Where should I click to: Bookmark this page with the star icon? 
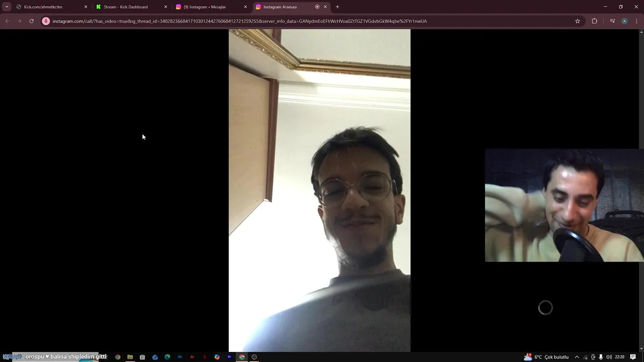click(x=578, y=21)
